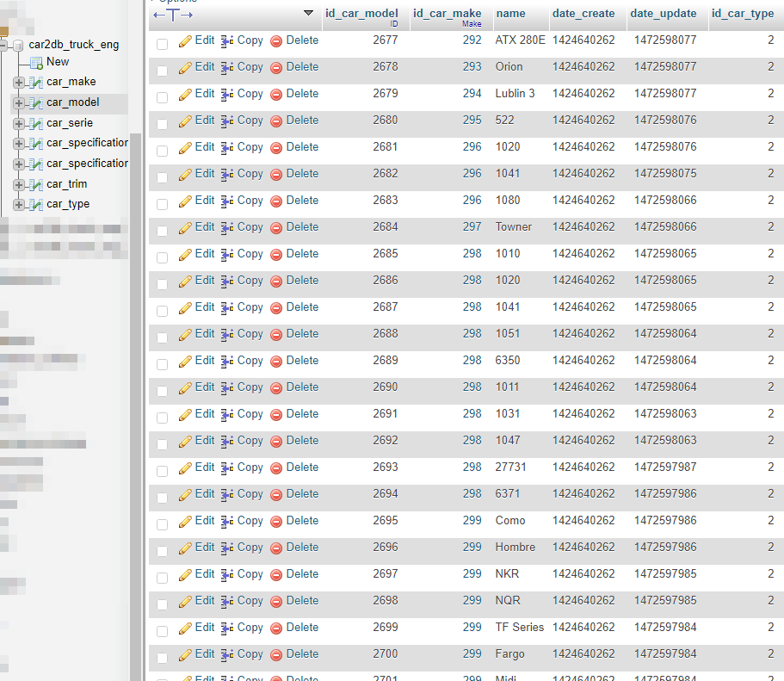Select the checkbox for the NKR row
This screenshot has height=681, width=784.
point(162,578)
